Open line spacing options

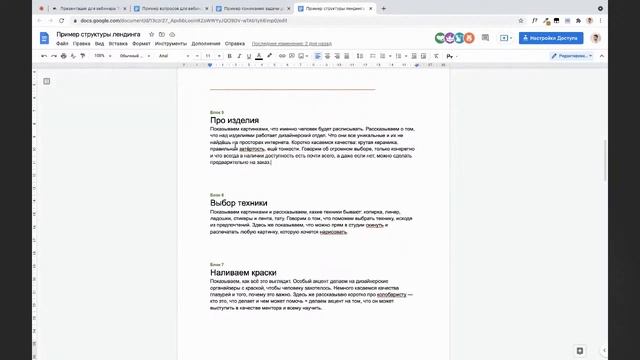(360, 56)
